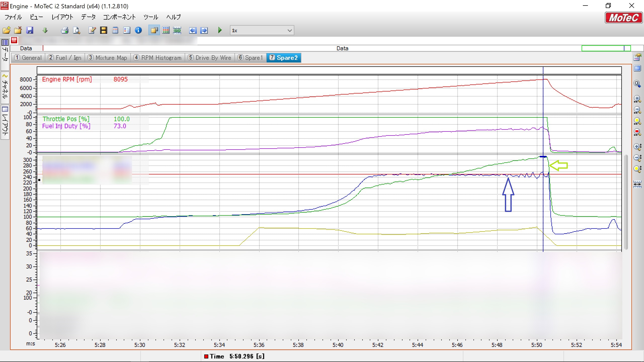Toggle the colored grid view button

point(166,30)
